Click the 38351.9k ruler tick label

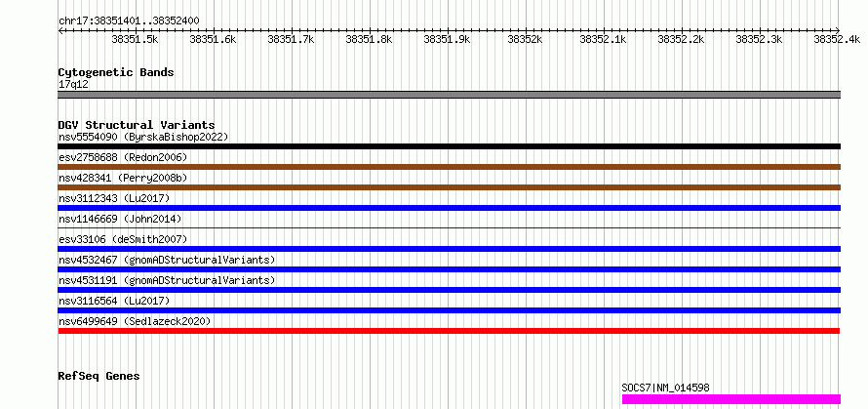tap(447, 39)
